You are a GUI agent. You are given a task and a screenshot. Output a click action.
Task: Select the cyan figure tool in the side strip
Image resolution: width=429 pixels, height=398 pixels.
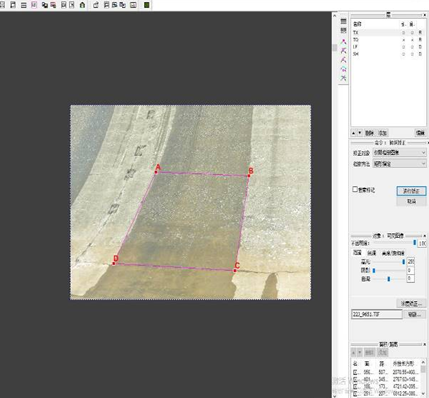[344, 69]
